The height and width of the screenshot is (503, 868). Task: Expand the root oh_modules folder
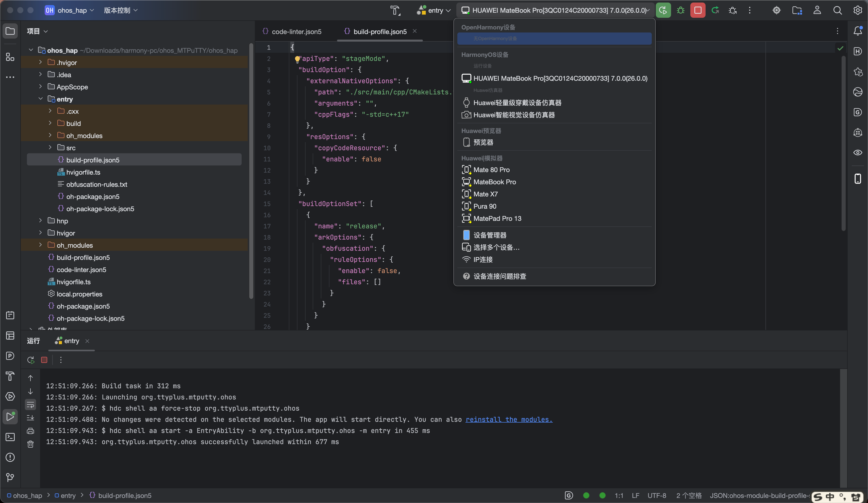pyautogui.click(x=40, y=245)
